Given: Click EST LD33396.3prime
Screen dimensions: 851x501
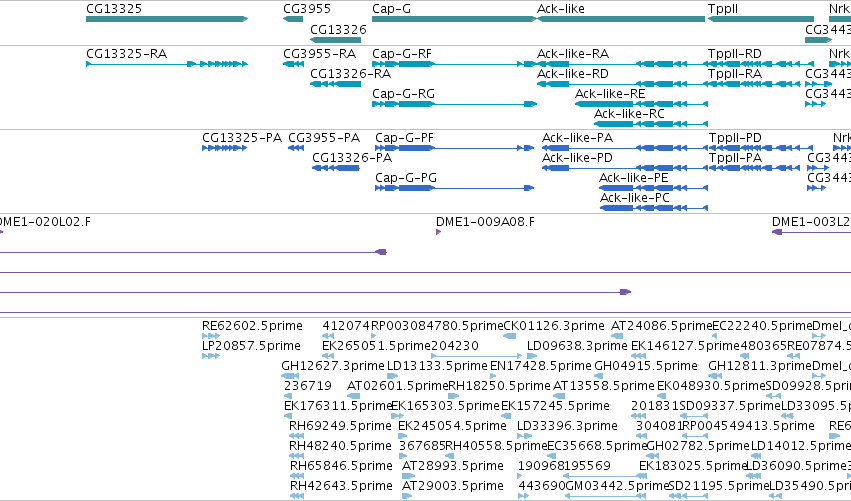Looking at the screenshot, I should click(x=567, y=426).
